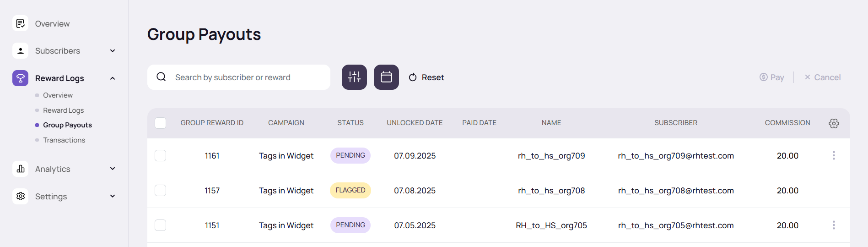Click the Analytics bar chart icon
This screenshot has width=868, height=247.
[x=21, y=169]
